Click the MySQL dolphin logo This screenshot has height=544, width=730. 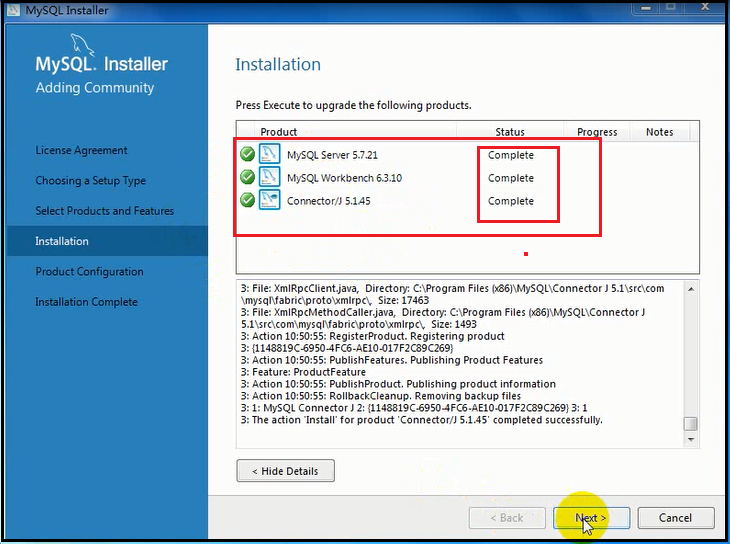(82, 44)
